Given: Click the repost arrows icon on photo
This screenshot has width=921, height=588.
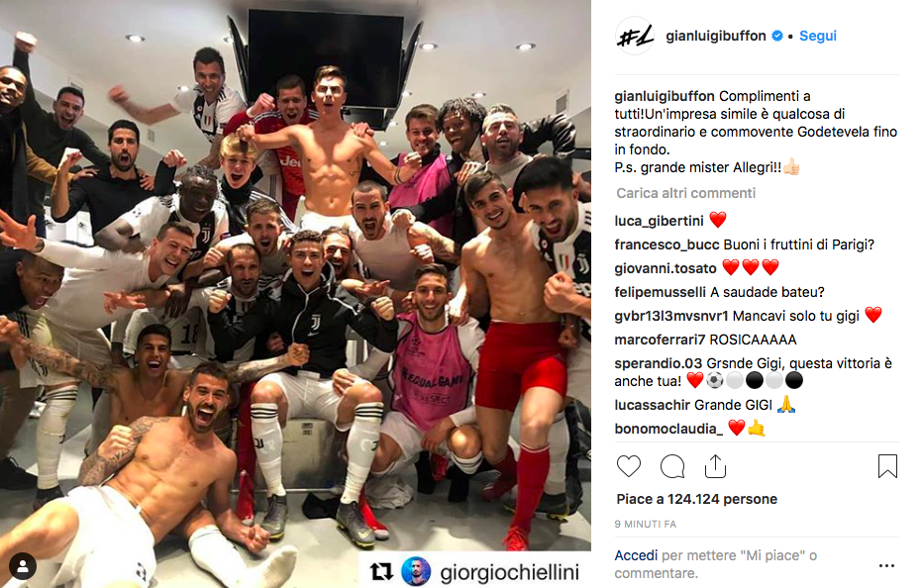Looking at the screenshot, I should coord(381,571).
